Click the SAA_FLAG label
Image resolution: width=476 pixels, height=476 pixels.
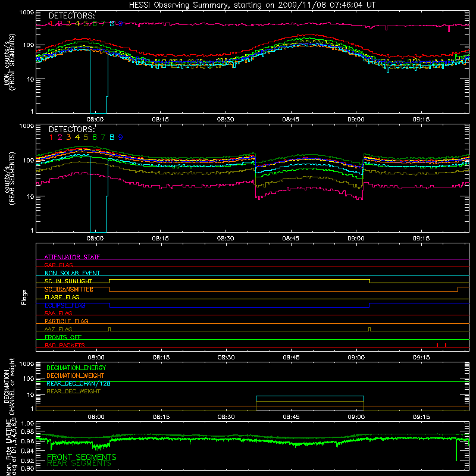[58, 313]
